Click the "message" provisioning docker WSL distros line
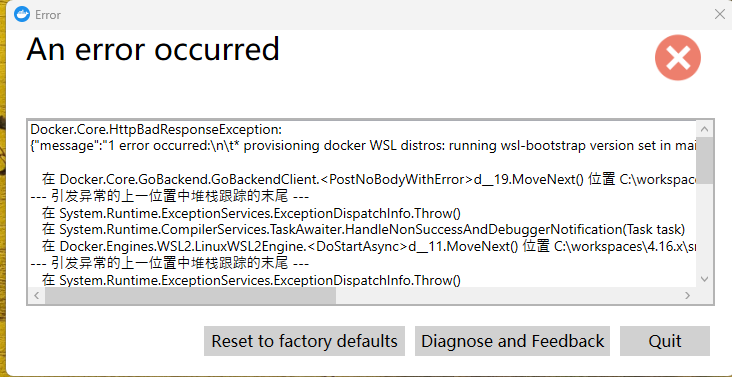 [363, 146]
